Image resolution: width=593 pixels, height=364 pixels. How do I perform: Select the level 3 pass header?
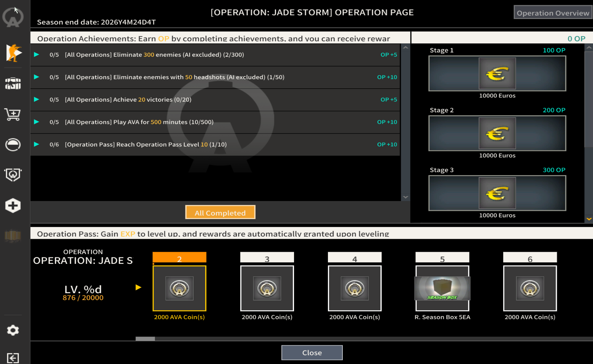pyautogui.click(x=267, y=258)
